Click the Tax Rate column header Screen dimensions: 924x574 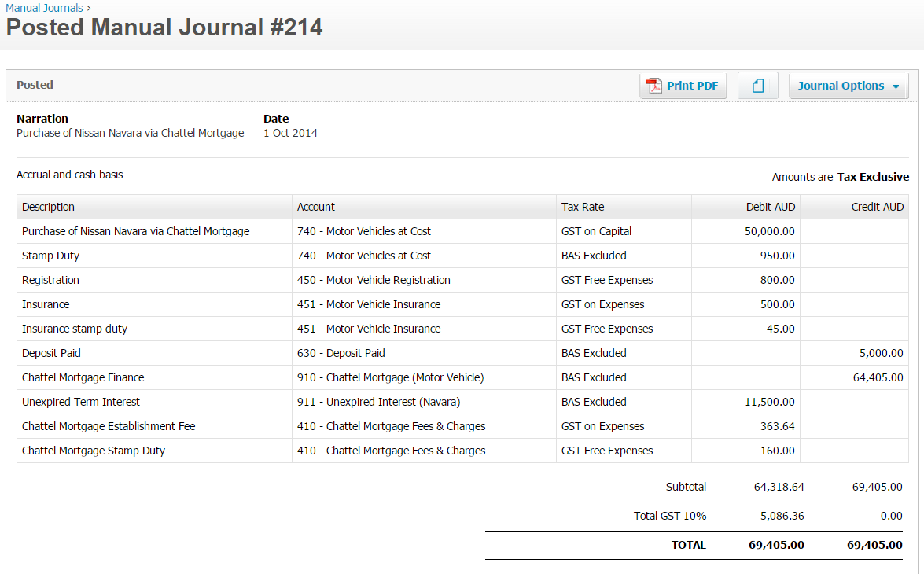[583, 207]
